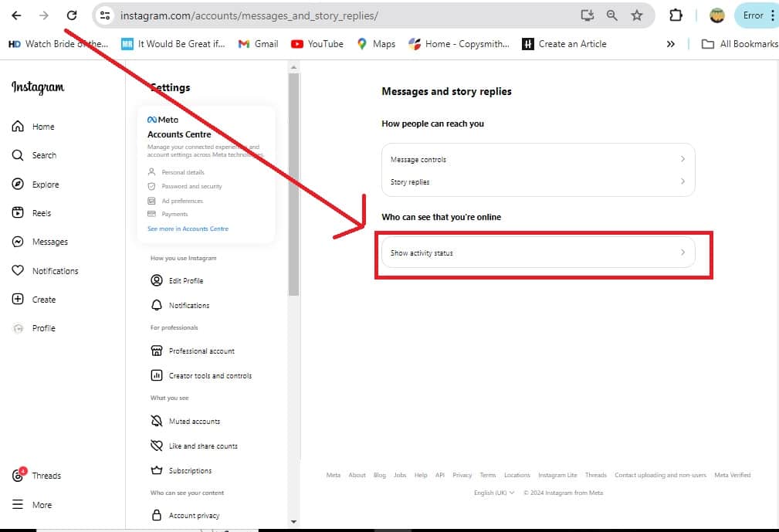
Task: Expand Story replies chevron
Action: click(682, 181)
